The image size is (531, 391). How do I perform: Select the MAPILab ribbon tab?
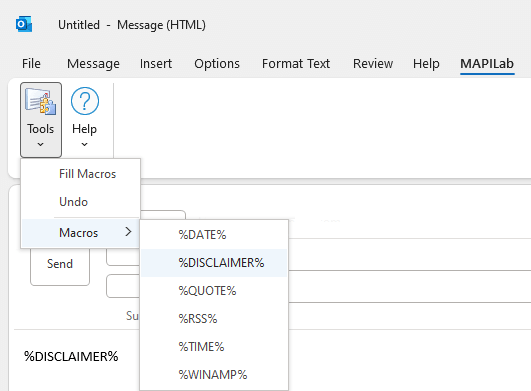pos(487,64)
